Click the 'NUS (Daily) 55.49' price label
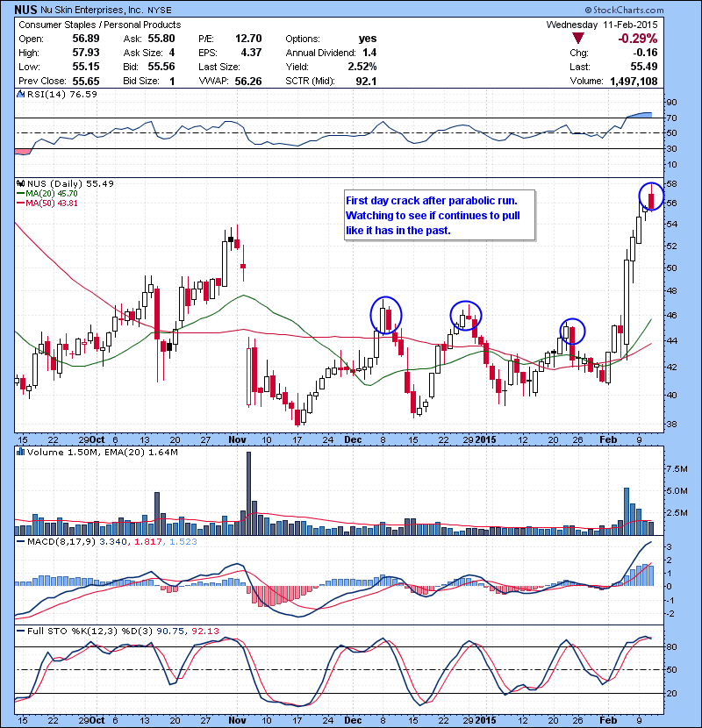This screenshot has width=702, height=728. click(70, 184)
